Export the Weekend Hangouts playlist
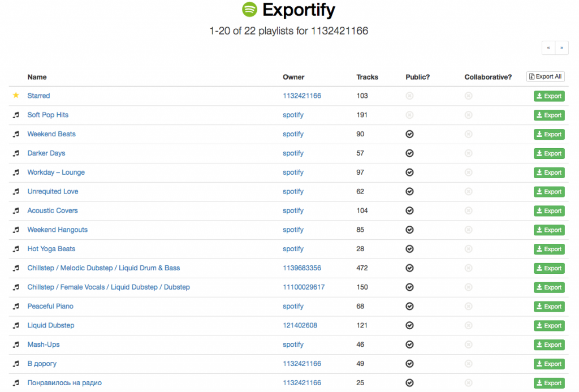The image size is (579, 392). [549, 230]
